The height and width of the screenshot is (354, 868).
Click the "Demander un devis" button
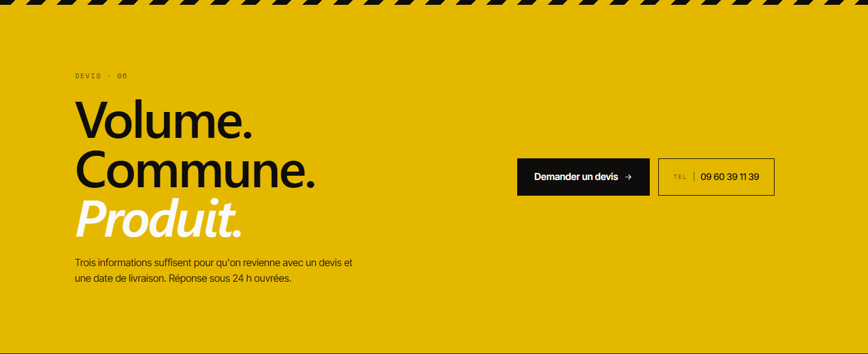pos(583,177)
